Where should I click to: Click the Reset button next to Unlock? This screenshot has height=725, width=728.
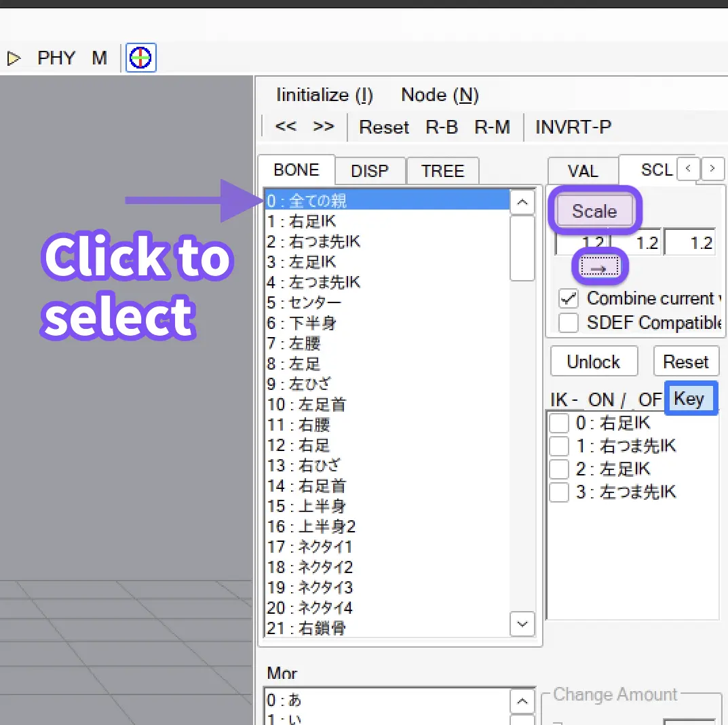[x=686, y=361]
